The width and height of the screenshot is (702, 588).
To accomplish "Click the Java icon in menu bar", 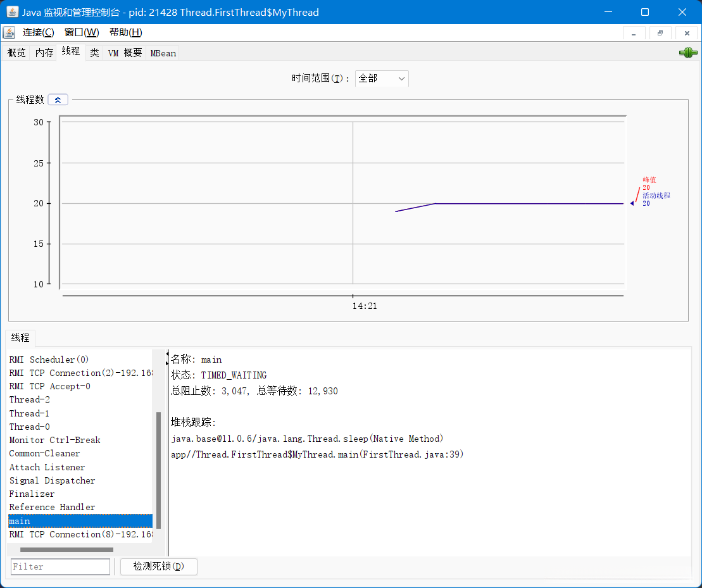I will 9,32.
